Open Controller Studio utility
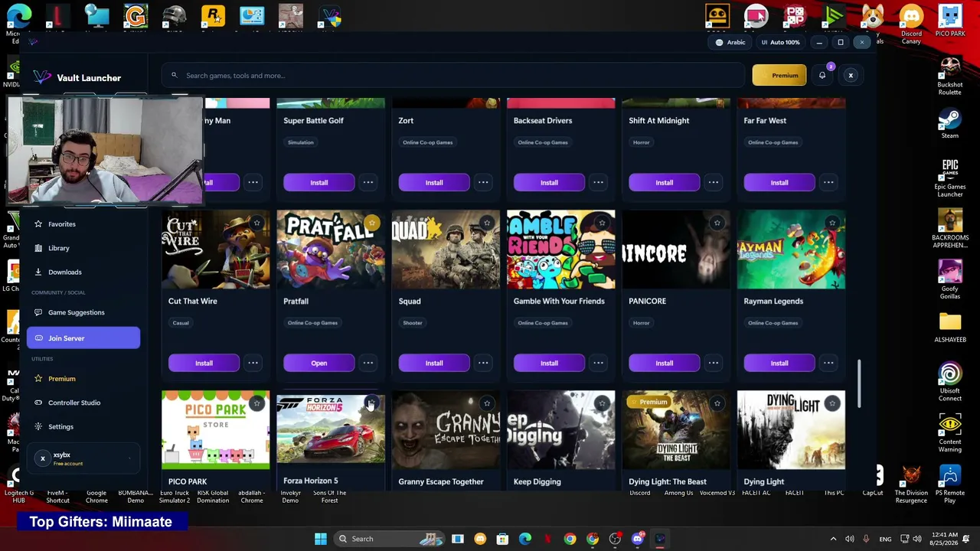The width and height of the screenshot is (980, 551). [x=83, y=403]
